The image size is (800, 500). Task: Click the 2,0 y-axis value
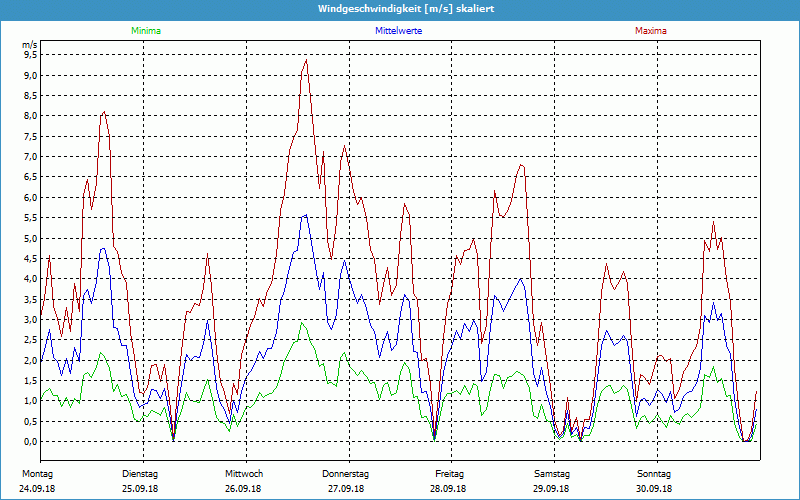[31, 360]
